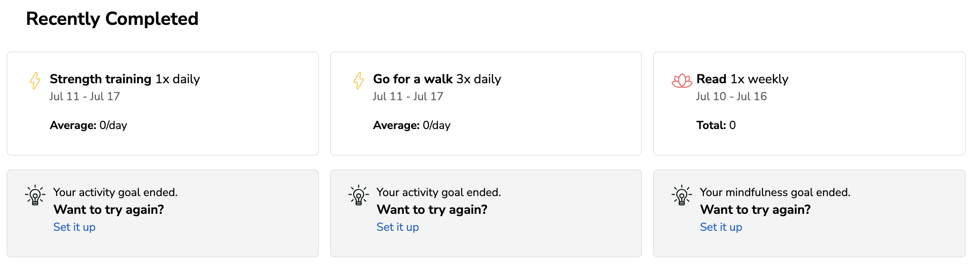Select the Go for a walk 3x daily title

(x=437, y=79)
